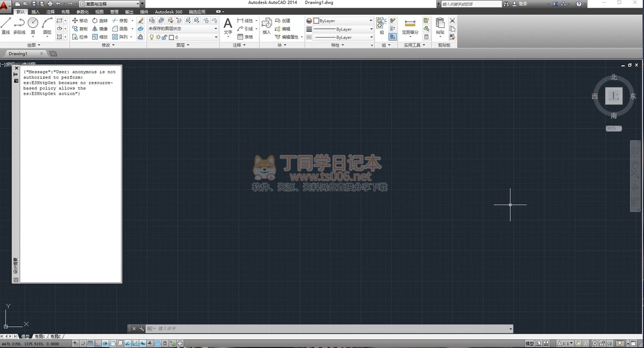644x348 pixels.
Task: Toggle ortho mode in status bar
Action: pyautogui.click(x=98, y=344)
